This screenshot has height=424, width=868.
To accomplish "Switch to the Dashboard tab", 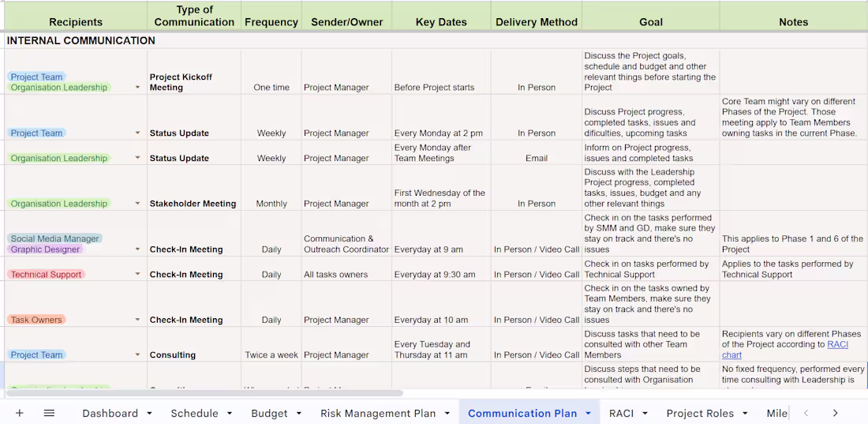I will tap(110, 413).
